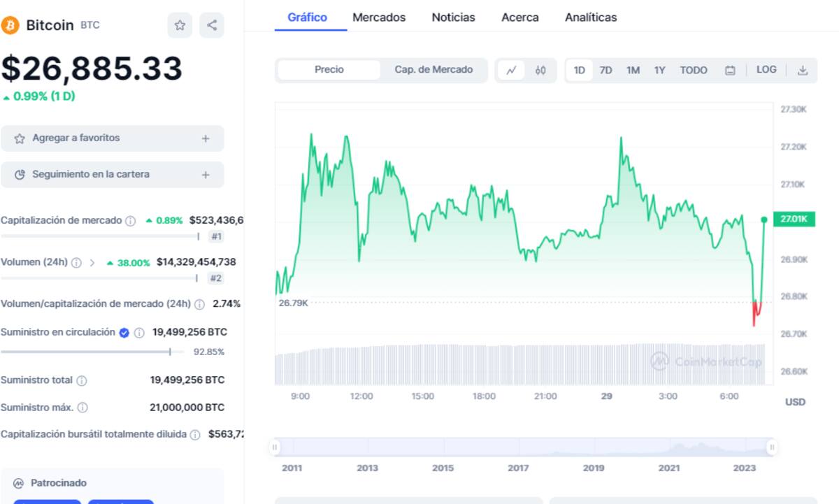839x504 pixels.
Task: Select the TODO all-time range
Action: pos(694,70)
